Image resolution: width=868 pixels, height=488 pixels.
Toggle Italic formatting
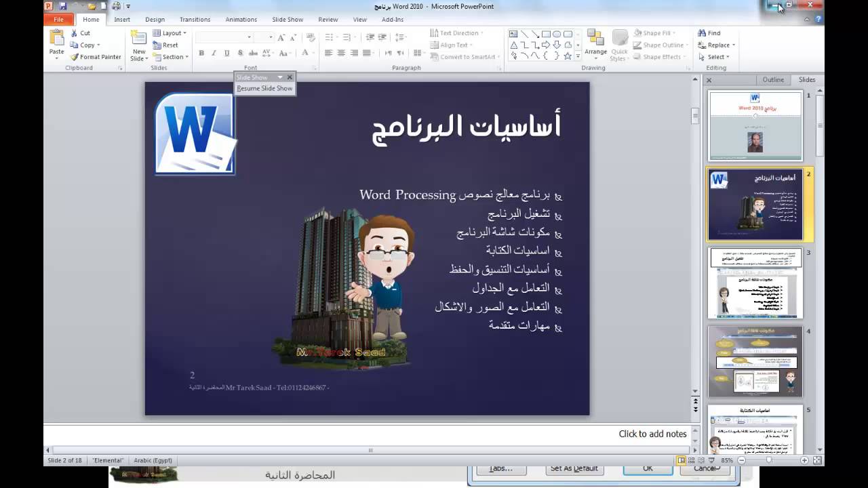214,53
